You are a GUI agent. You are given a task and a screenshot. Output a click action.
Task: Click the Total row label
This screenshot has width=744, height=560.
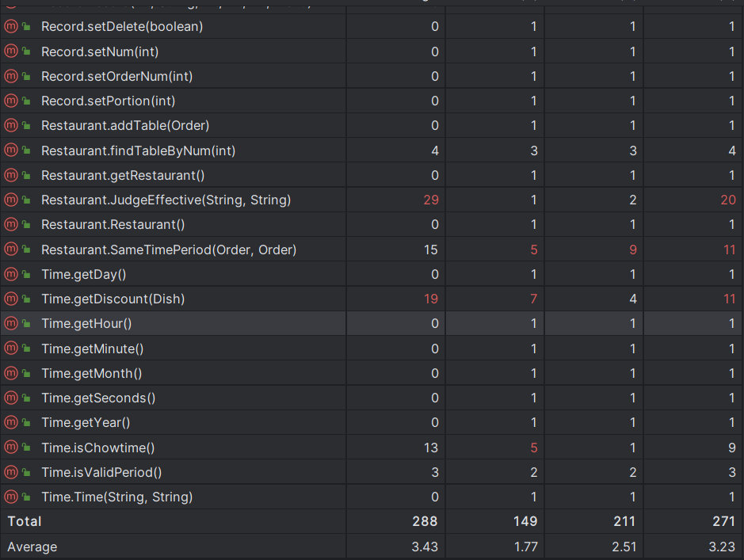(x=25, y=521)
